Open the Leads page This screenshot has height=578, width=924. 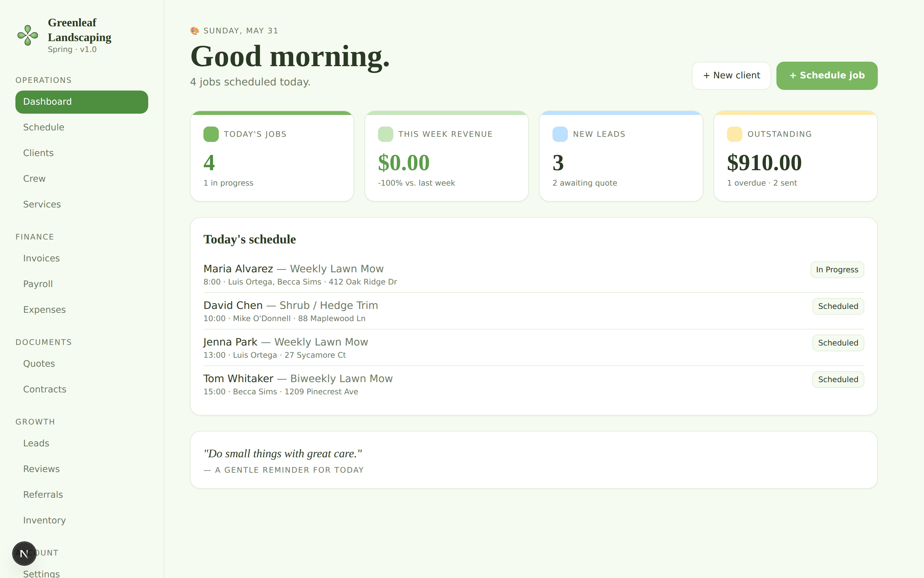coord(82,443)
